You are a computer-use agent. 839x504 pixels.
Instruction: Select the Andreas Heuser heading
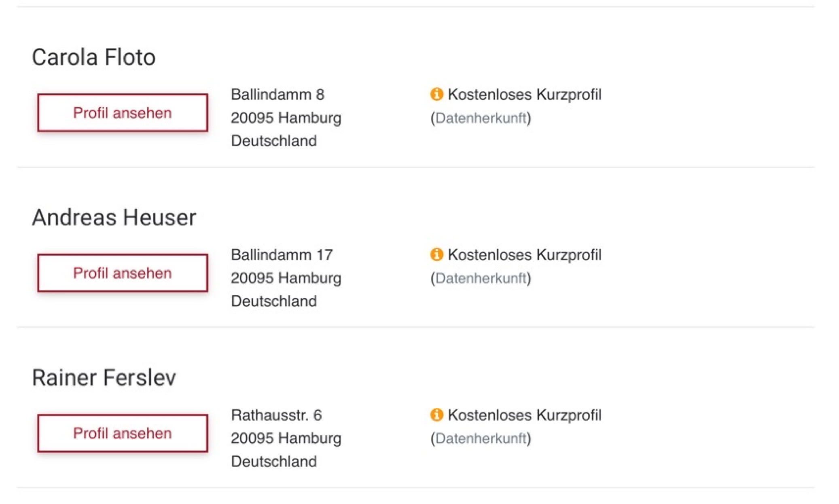tap(114, 217)
